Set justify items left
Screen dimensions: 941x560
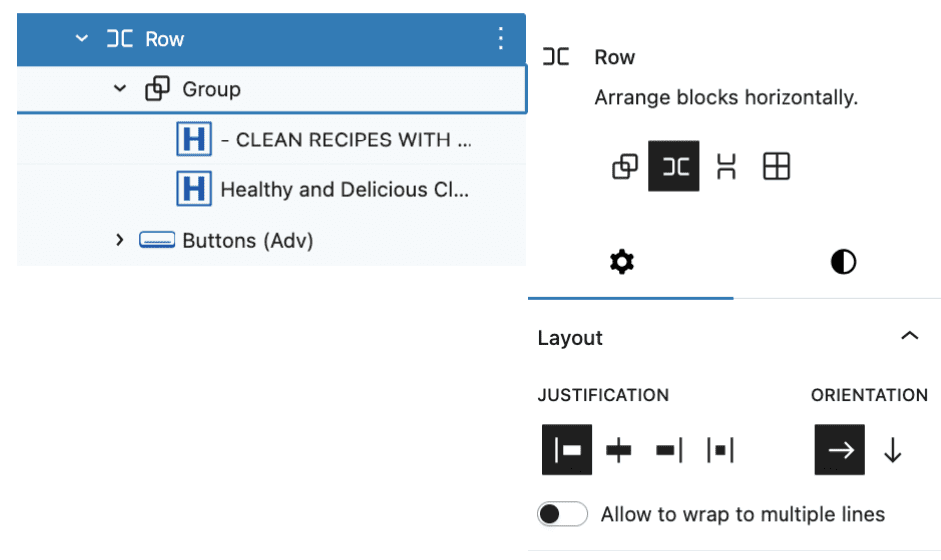click(567, 450)
